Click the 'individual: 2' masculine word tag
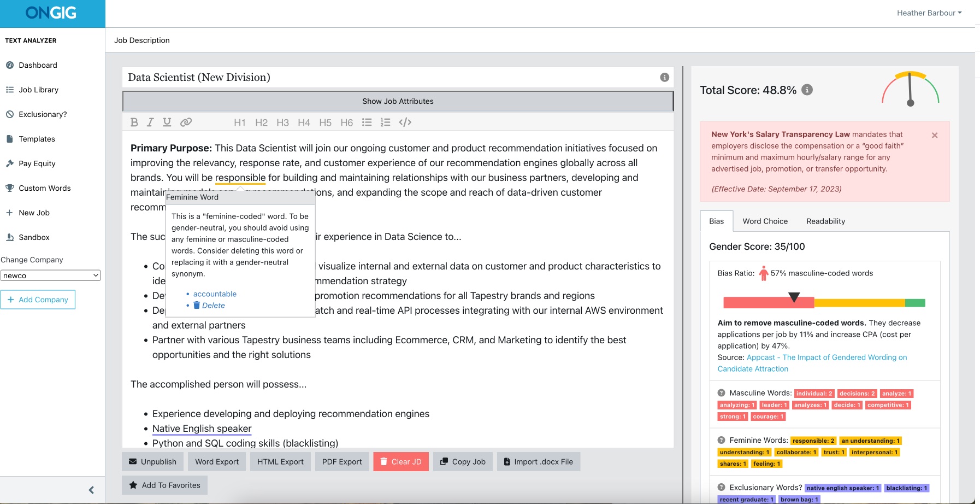The width and height of the screenshot is (980, 504). coord(814,394)
